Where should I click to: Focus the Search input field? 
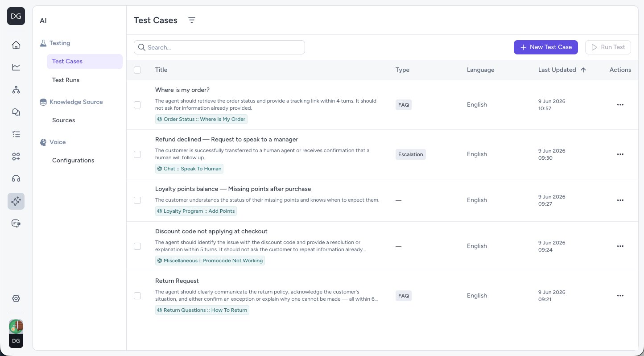219,47
